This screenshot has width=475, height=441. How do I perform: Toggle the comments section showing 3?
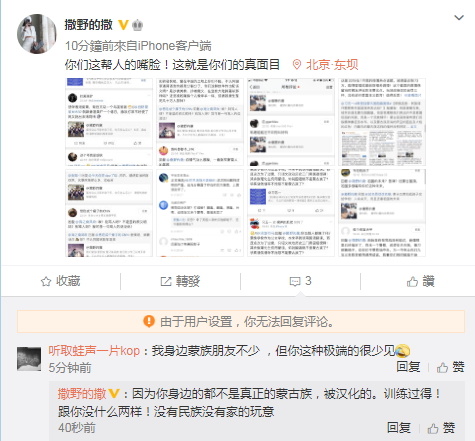(x=300, y=281)
